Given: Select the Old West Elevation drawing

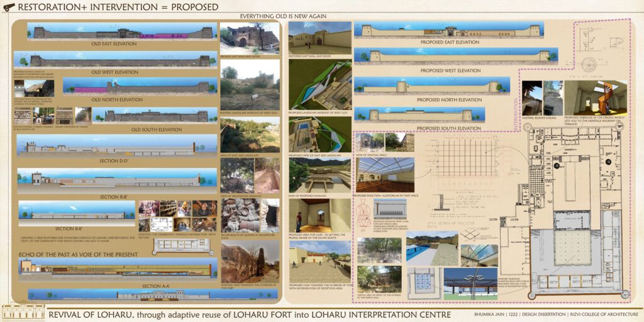Looking at the screenshot, I should click(116, 60).
